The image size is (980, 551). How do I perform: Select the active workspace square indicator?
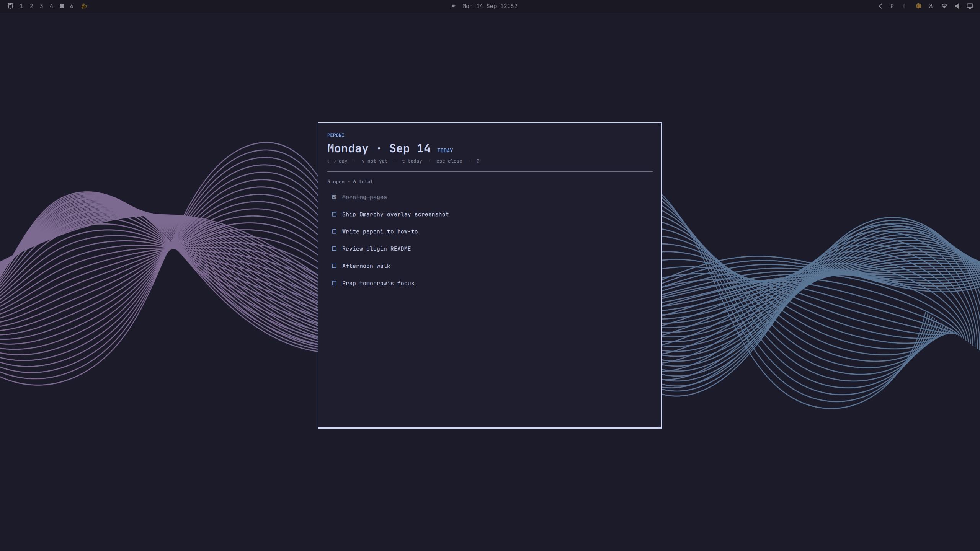pyautogui.click(x=62, y=6)
